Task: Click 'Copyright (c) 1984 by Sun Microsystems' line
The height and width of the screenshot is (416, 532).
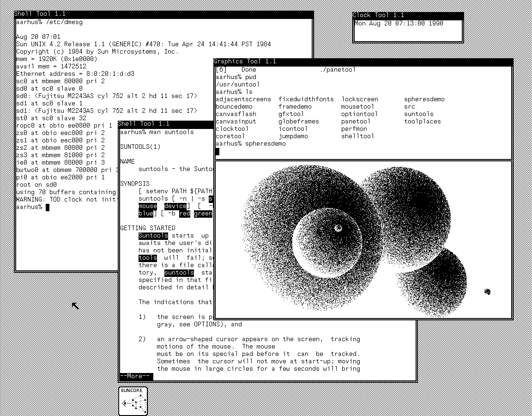Action: (97, 52)
